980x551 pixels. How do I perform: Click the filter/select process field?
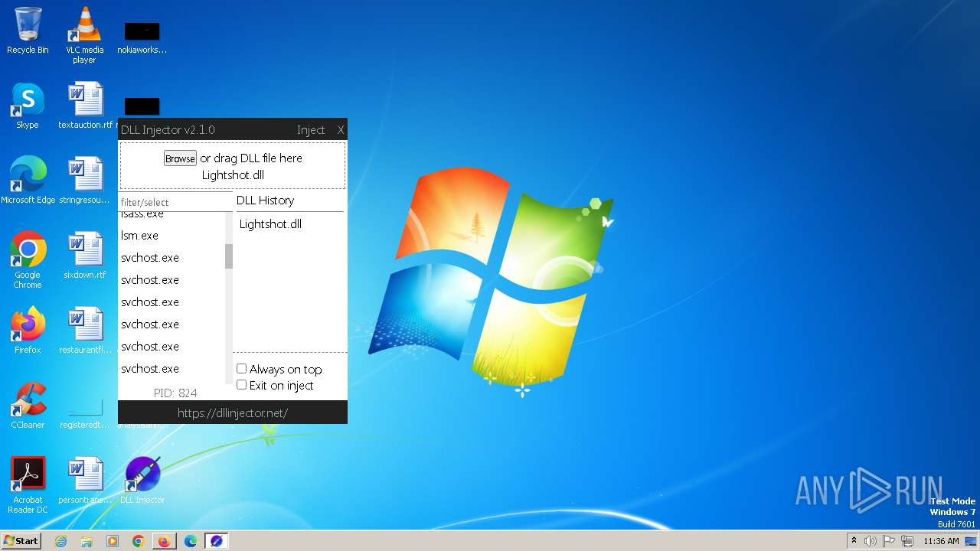click(x=175, y=202)
